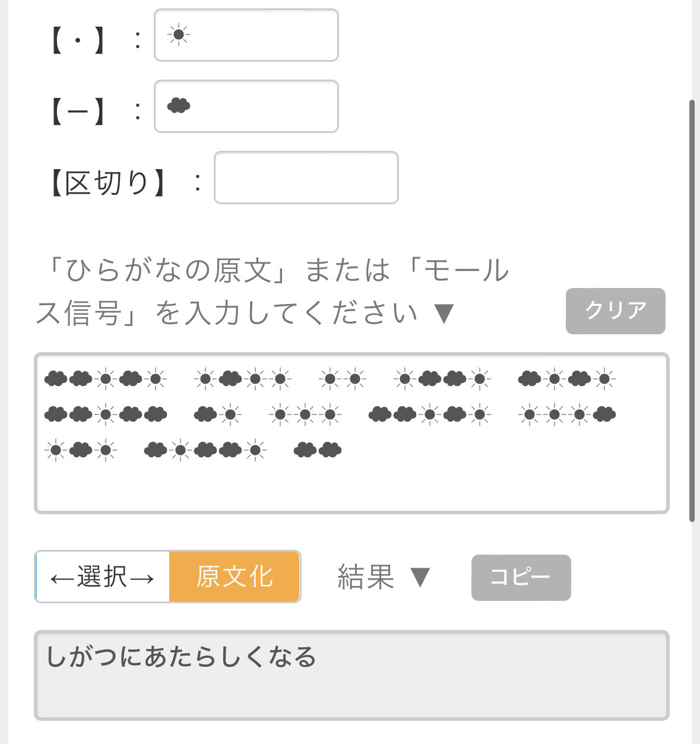Image resolution: width=700 pixels, height=744 pixels.
Task: Click the sun-cloud-sun group in third row
Action: point(81,450)
